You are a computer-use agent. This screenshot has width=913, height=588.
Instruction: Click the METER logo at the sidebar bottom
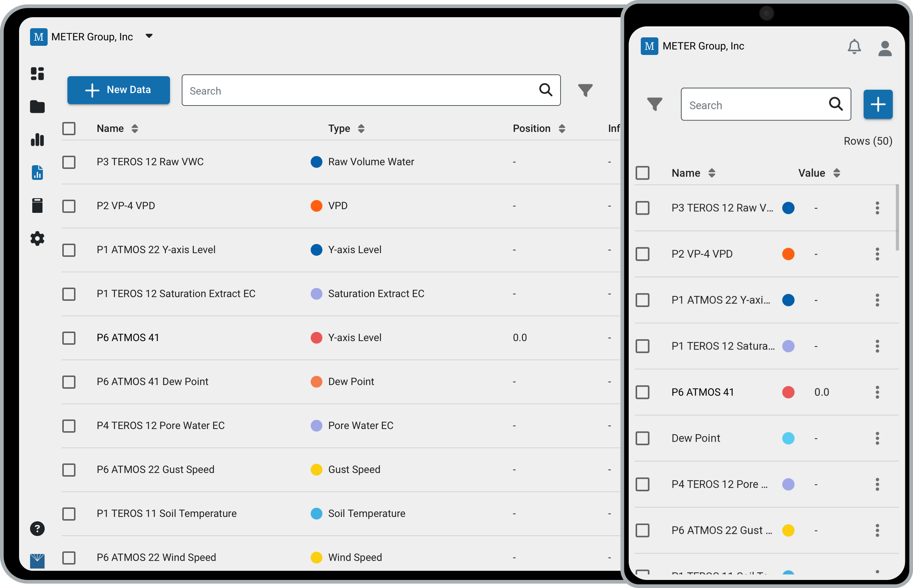coord(37,561)
